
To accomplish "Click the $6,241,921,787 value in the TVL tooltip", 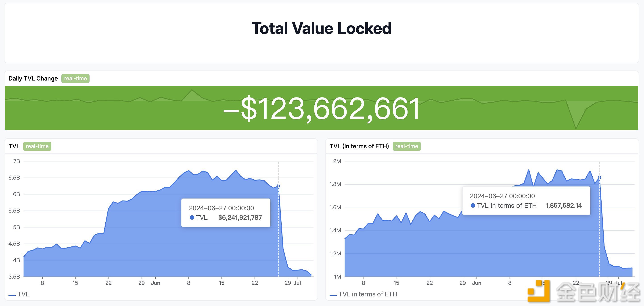I will click(x=240, y=218).
